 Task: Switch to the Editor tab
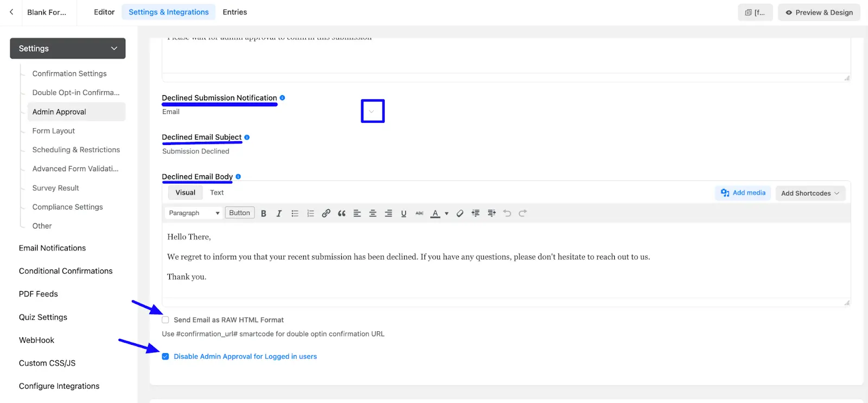point(104,12)
